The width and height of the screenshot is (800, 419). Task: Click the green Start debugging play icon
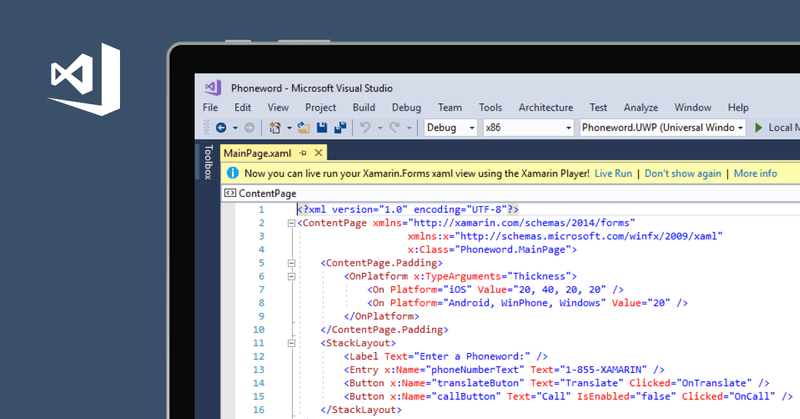(759, 128)
